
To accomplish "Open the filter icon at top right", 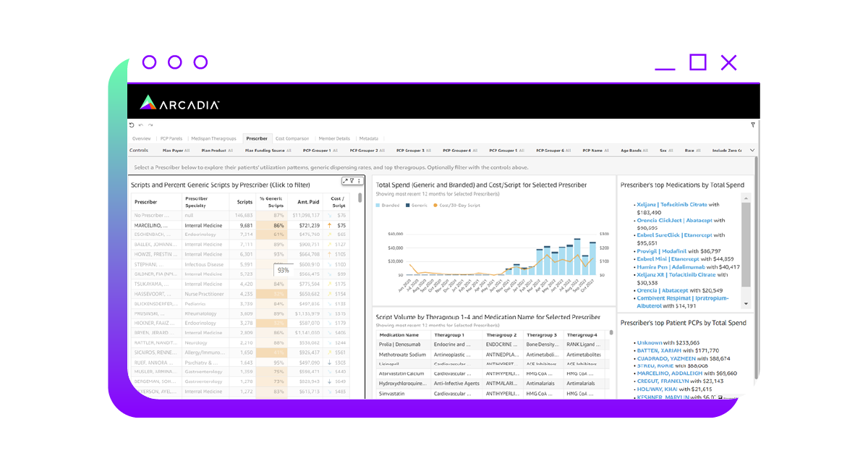I will click(752, 124).
